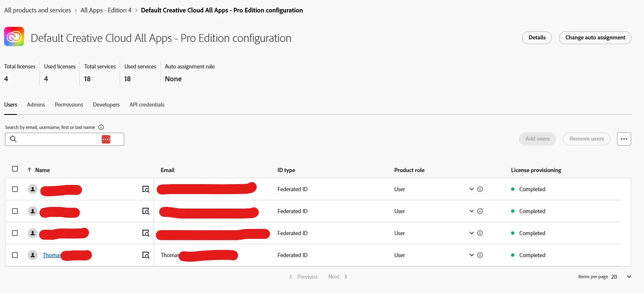Open the Thomas user name link
This screenshot has height=294, width=644.
[52, 255]
